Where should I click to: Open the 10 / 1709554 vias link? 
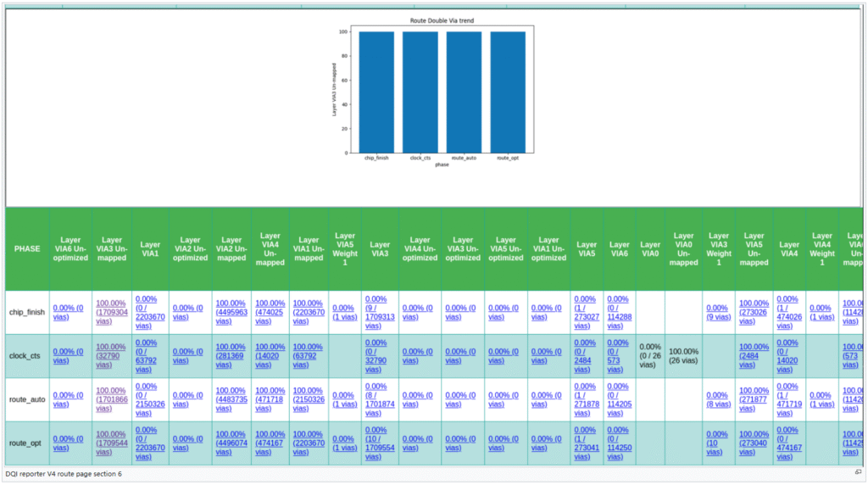click(x=379, y=443)
